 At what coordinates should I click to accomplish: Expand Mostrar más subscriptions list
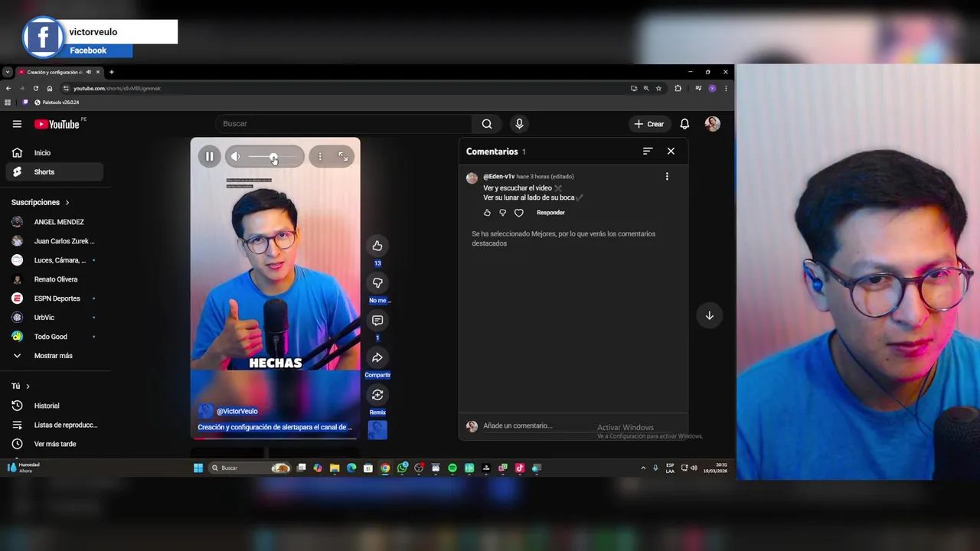click(x=54, y=356)
